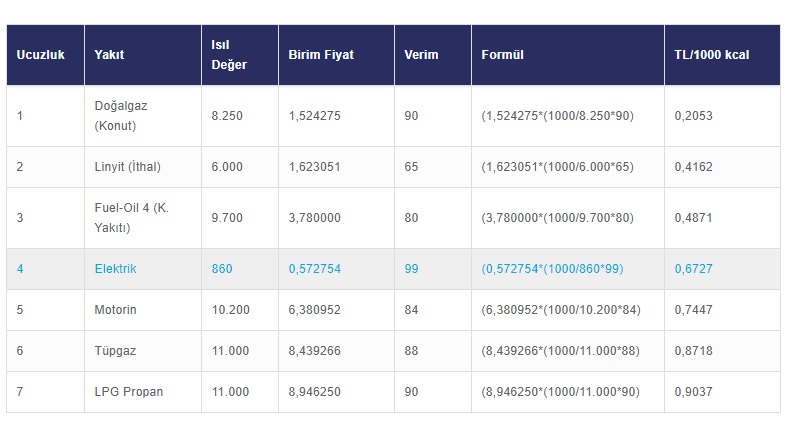The image size is (792, 446).
Task: Open the Elektrik link in row 4
Action: pos(116,269)
